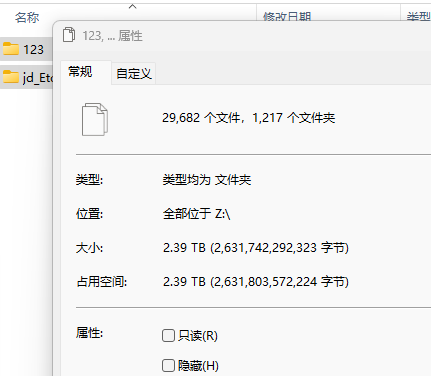Click the 位置: label
Image resolution: width=431 pixels, height=376 pixels.
[89, 214]
